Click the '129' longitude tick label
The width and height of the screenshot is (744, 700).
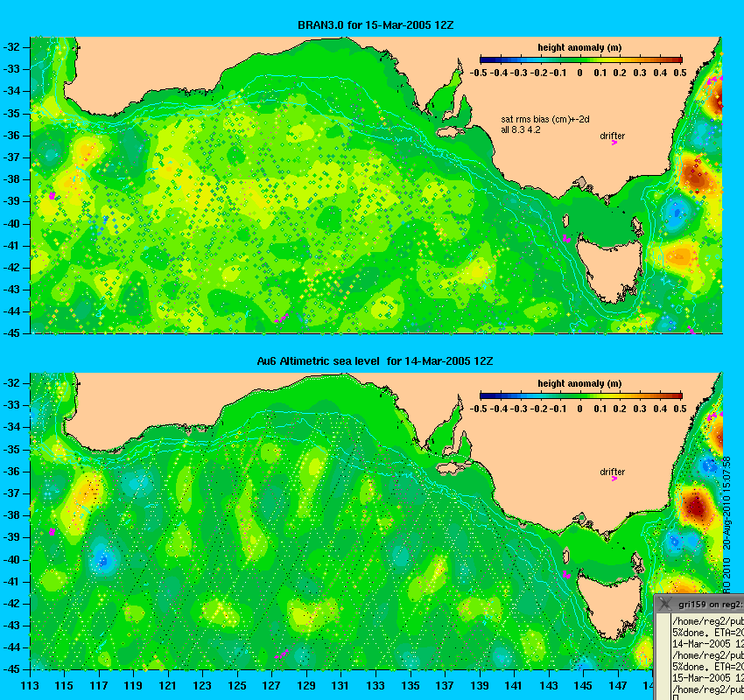[306, 686]
